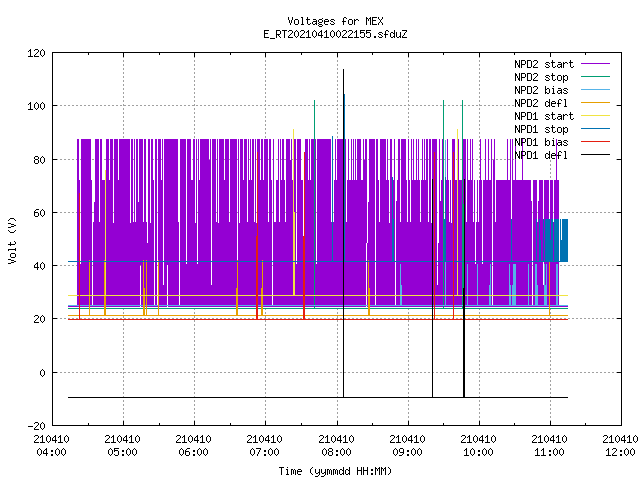
Task: Click the x-axis label 'Time (yymmdd HH:MM)'
Action: pos(335,471)
